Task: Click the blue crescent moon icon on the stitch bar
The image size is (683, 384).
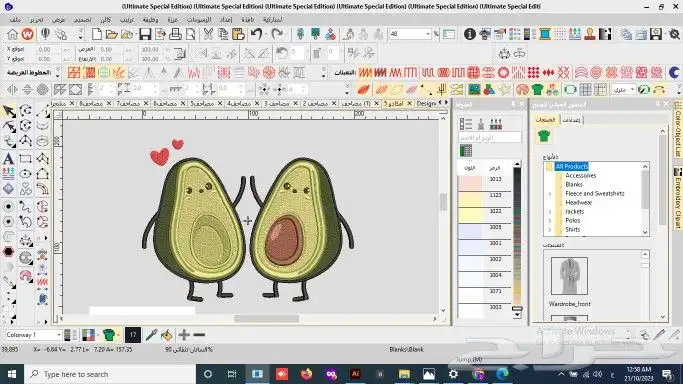Action: point(674,72)
